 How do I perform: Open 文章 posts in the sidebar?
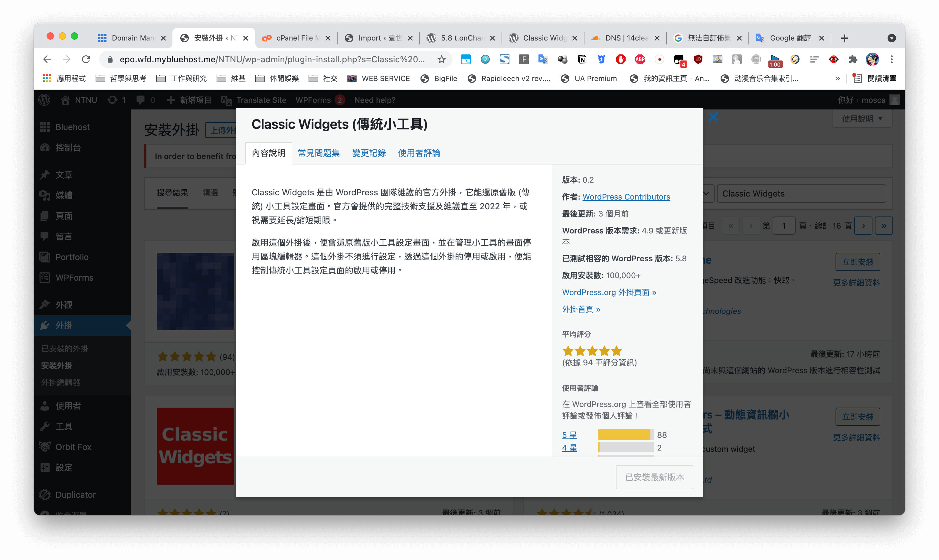pyautogui.click(x=64, y=175)
